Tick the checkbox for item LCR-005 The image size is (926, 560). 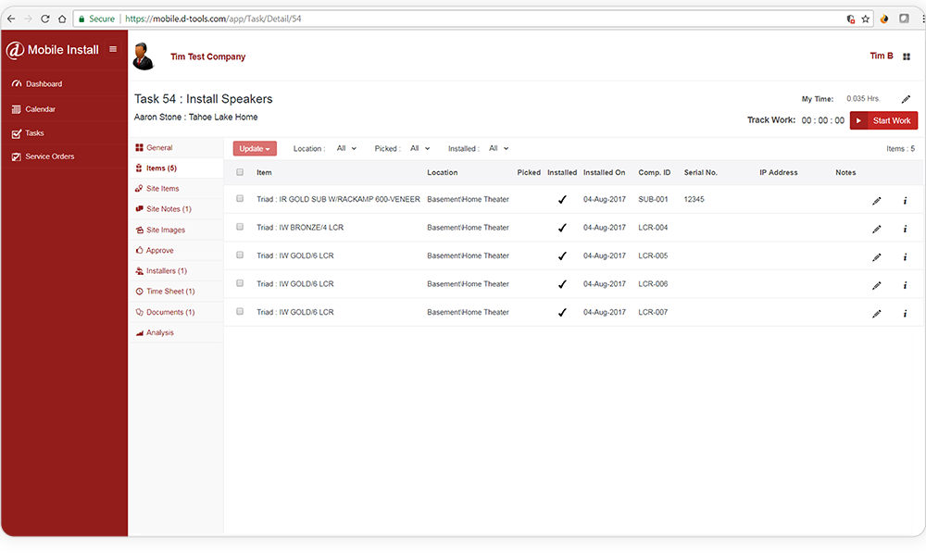[x=240, y=255]
